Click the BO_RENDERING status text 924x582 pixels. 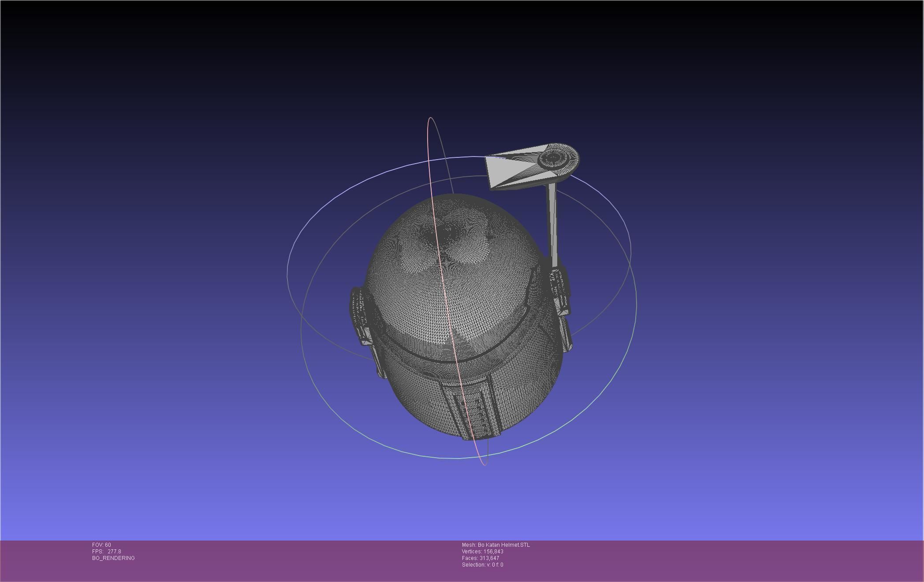tap(113, 558)
